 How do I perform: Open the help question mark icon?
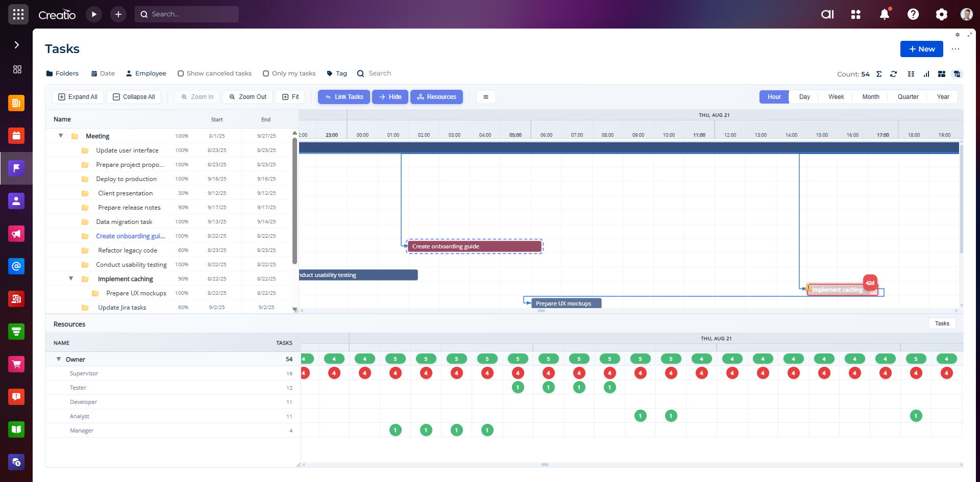click(x=913, y=14)
